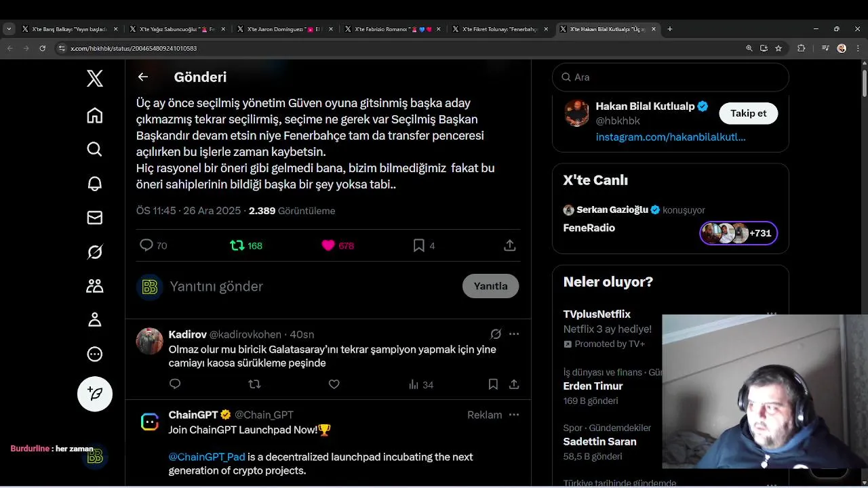
Task: Reply to Kadirov's comment
Action: [175, 384]
